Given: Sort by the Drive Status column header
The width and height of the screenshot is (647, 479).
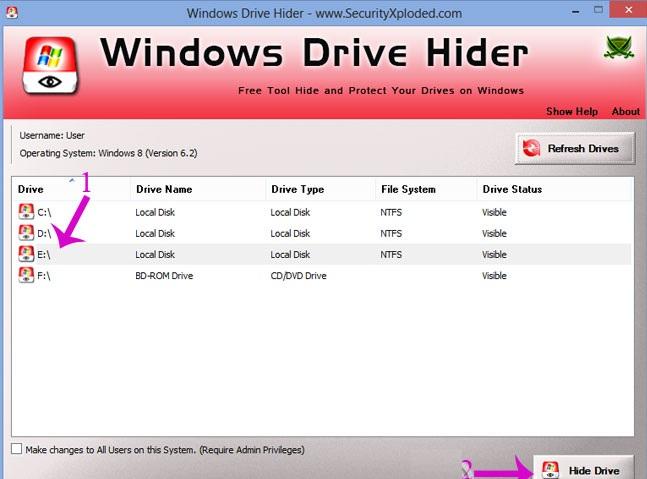Looking at the screenshot, I should (554, 189).
